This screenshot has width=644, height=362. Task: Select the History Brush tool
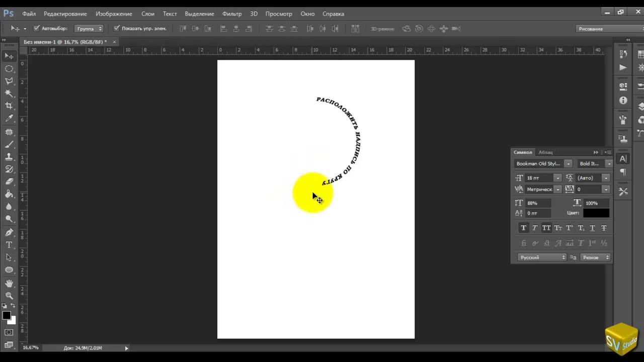point(9,169)
